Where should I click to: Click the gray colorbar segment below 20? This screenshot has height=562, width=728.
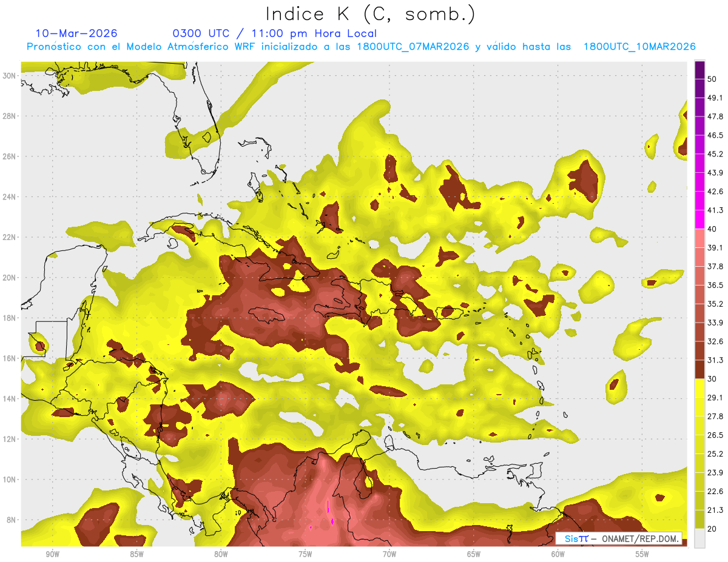[699, 538]
